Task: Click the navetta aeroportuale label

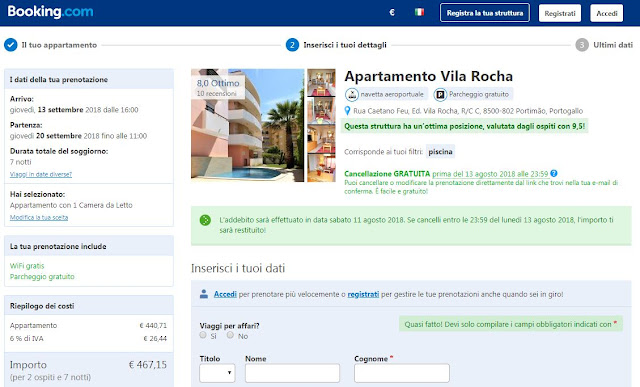Action: coord(392,94)
